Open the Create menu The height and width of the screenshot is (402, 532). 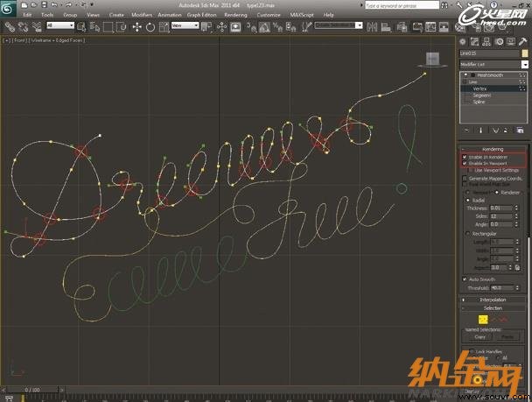[116, 15]
